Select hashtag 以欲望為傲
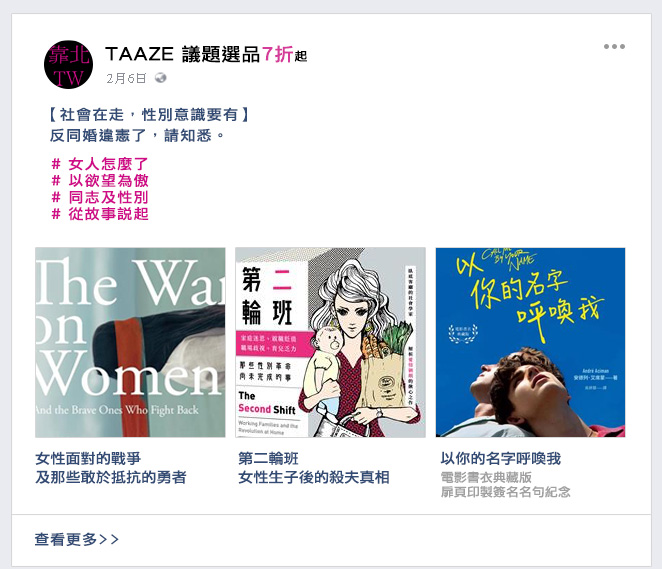This screenshot has width=662, height=569. pos(100,181)
